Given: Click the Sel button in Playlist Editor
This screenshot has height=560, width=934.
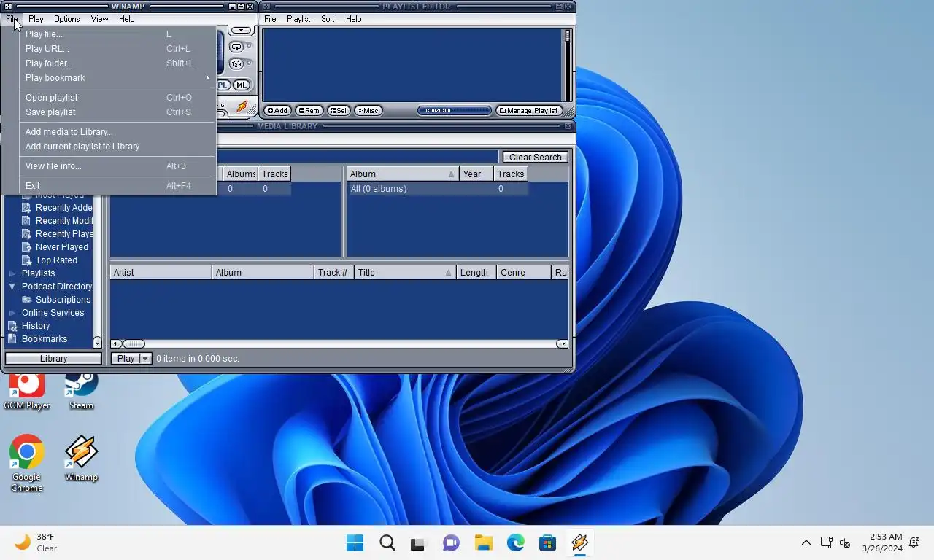Looking at the screenshot, I should (x=338, y=111).
